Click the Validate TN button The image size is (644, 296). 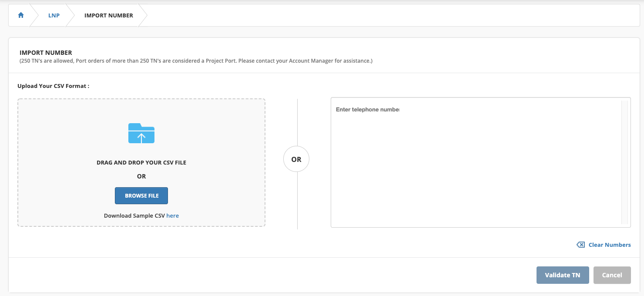point(563,275)
